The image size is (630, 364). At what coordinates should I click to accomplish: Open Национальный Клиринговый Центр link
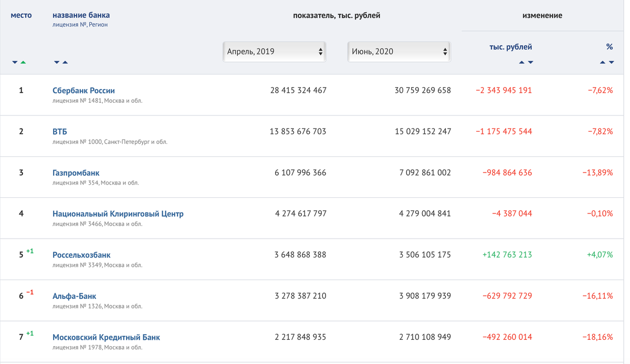pos(118,213)
